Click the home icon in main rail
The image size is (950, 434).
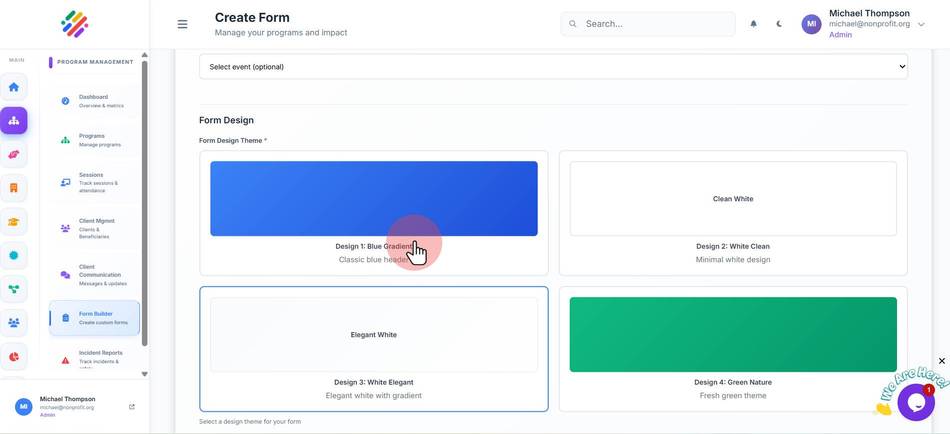tap(13, 87)
